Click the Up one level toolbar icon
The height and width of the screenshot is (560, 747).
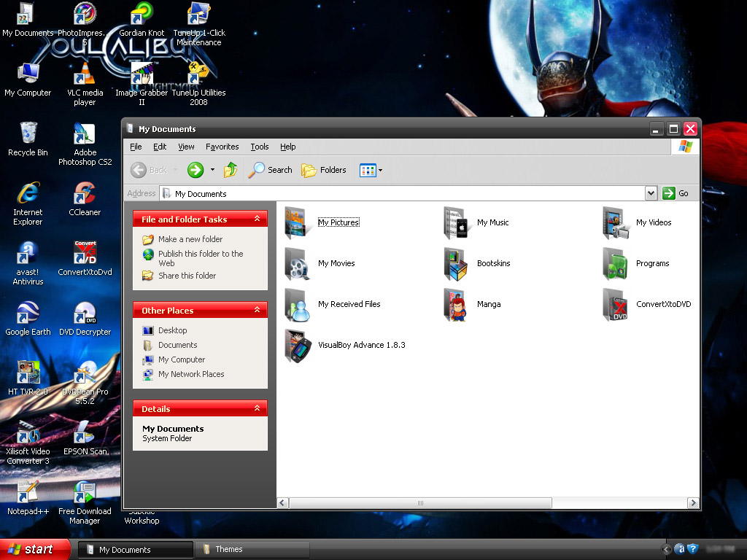pos(232,170)
